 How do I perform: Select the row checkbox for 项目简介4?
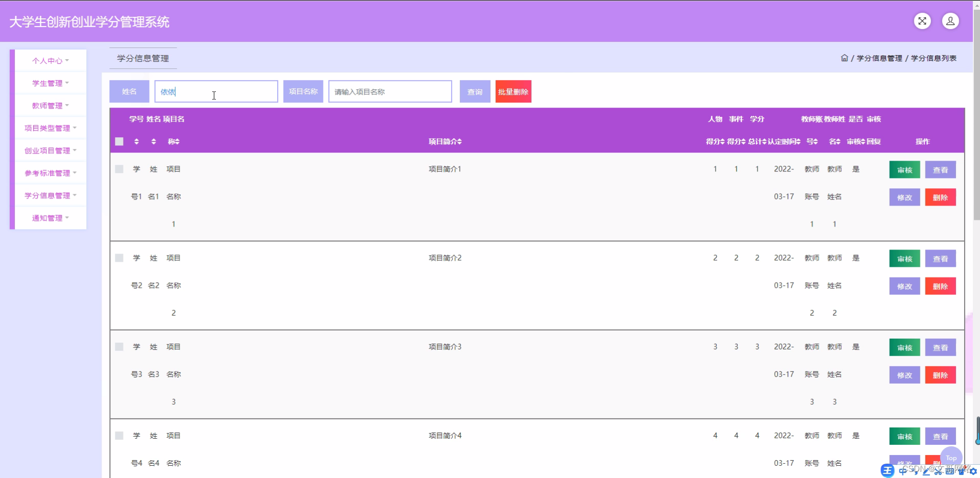pos(119,435)
